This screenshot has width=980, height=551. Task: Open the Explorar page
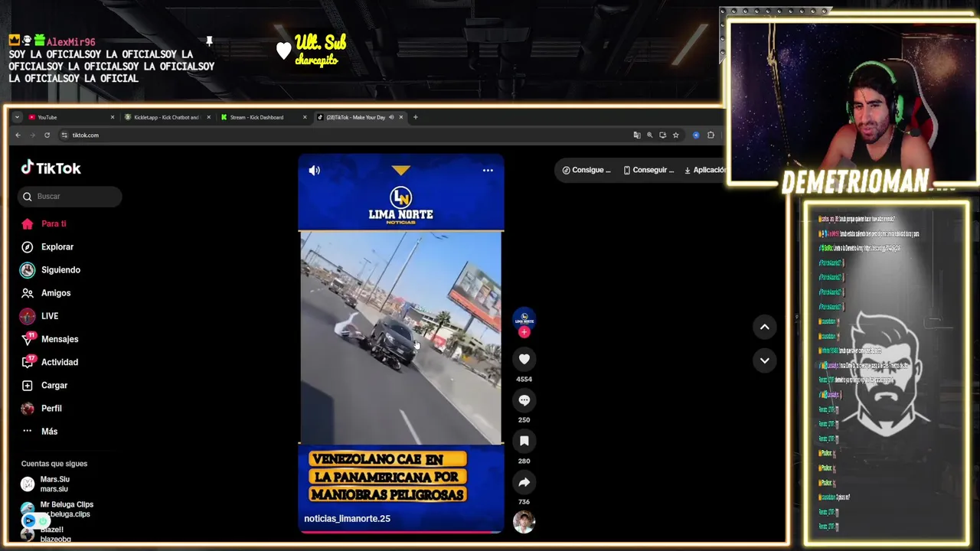click(x=47, y=246)
